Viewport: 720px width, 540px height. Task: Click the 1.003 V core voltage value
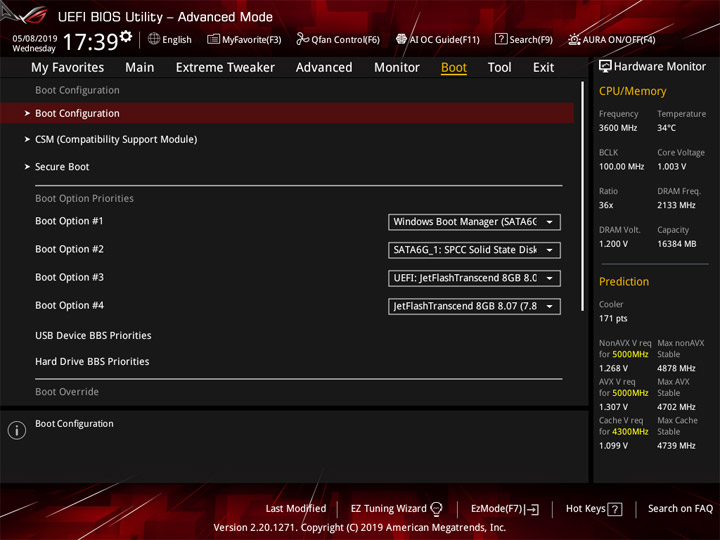[671, 166]
